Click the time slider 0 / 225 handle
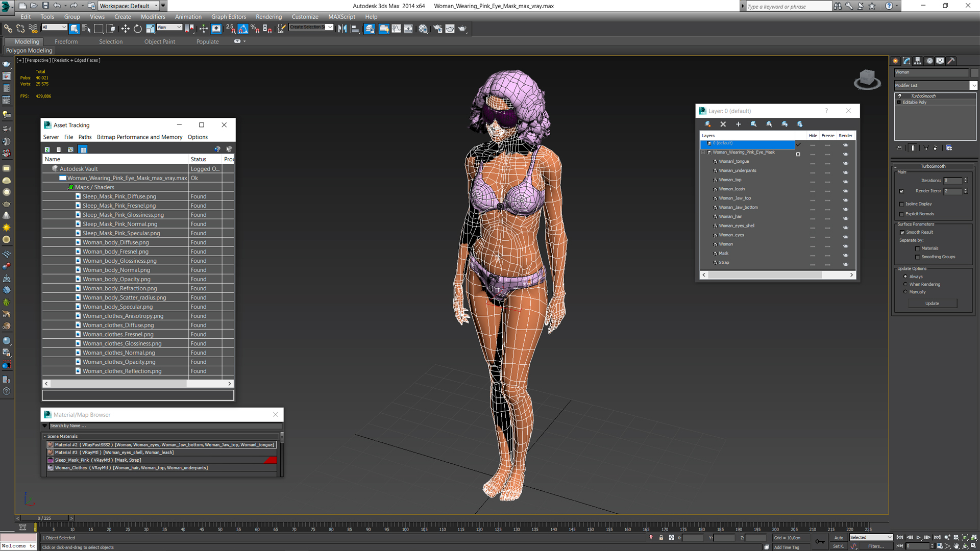980x551 pixels. click(x=44, y=518)
